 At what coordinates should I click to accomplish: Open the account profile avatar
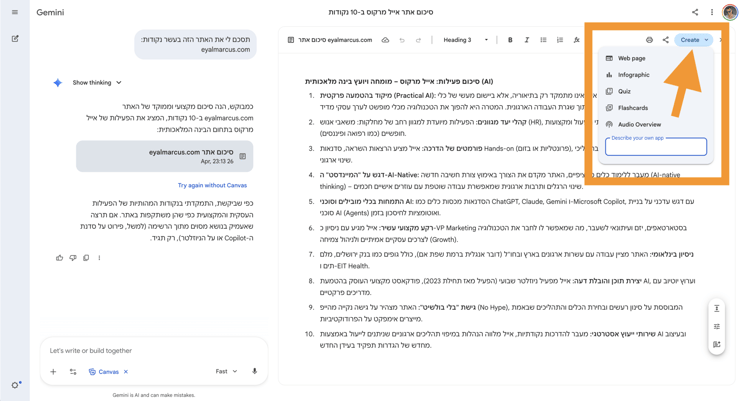[x=730, y=12]
